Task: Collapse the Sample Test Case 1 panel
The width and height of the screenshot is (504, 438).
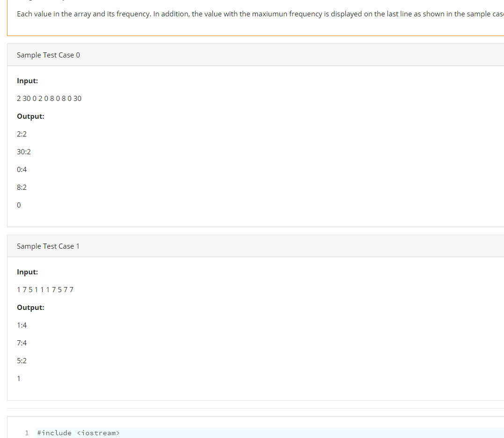Action: coord(48,246)
